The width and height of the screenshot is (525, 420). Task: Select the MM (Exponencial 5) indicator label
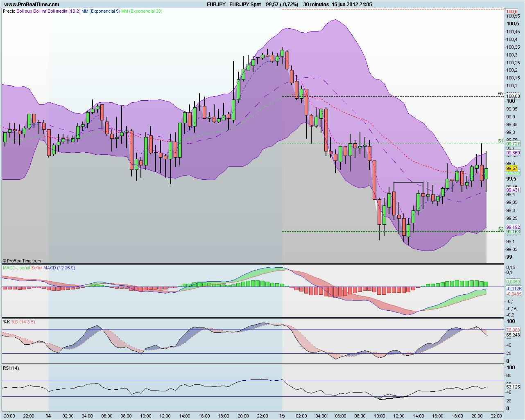(100, 12)
